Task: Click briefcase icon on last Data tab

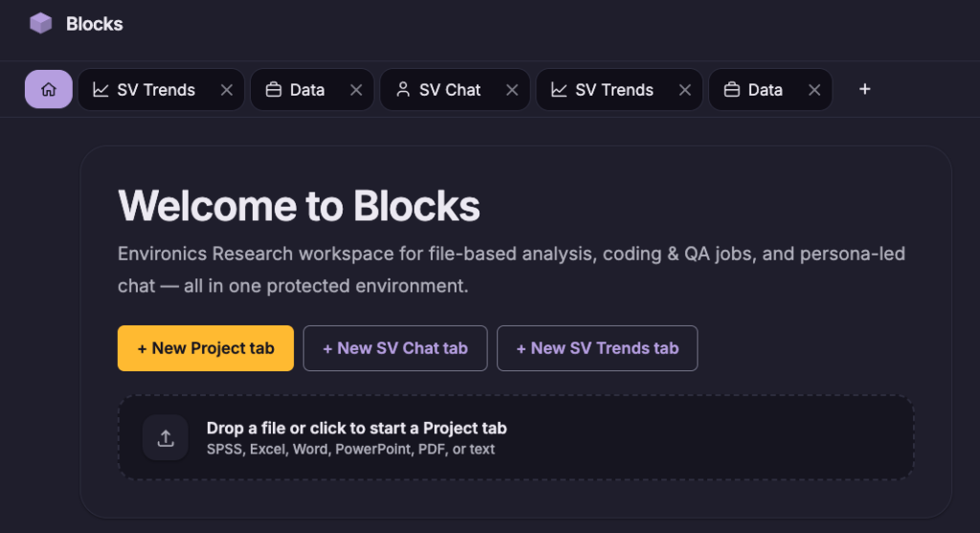Action: tap(732, 90)
